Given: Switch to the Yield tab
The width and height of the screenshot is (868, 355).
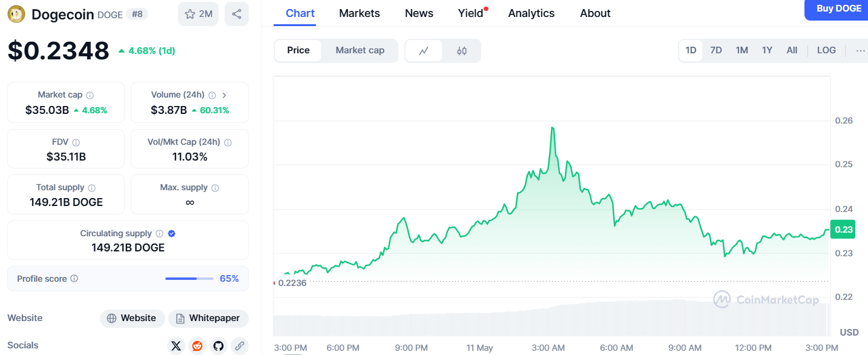Looking at the screenshot, I should pos(472,13).
